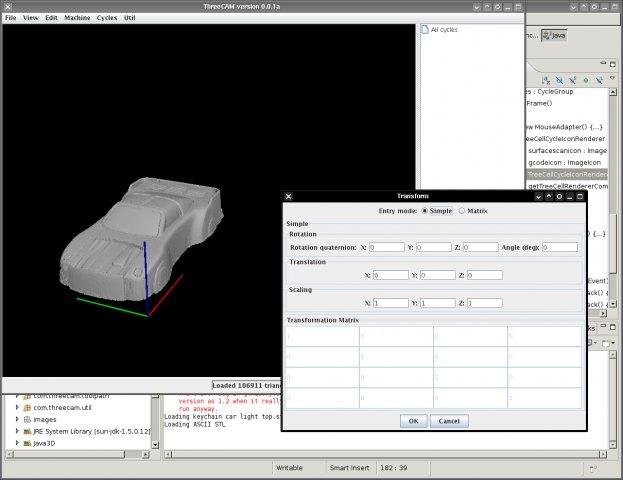
Task: Cancel the Transform dialog
Action: tap(449, 421)
